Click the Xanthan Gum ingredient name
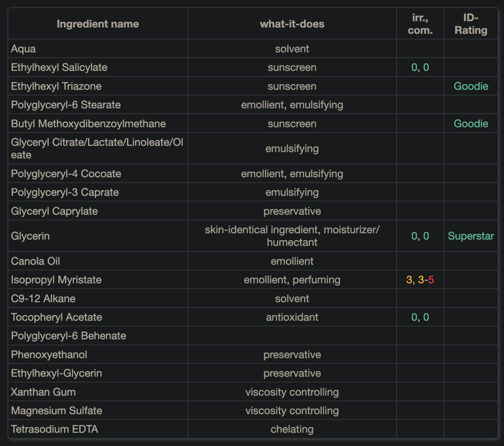The image size is (504, 446). point(43,392)
